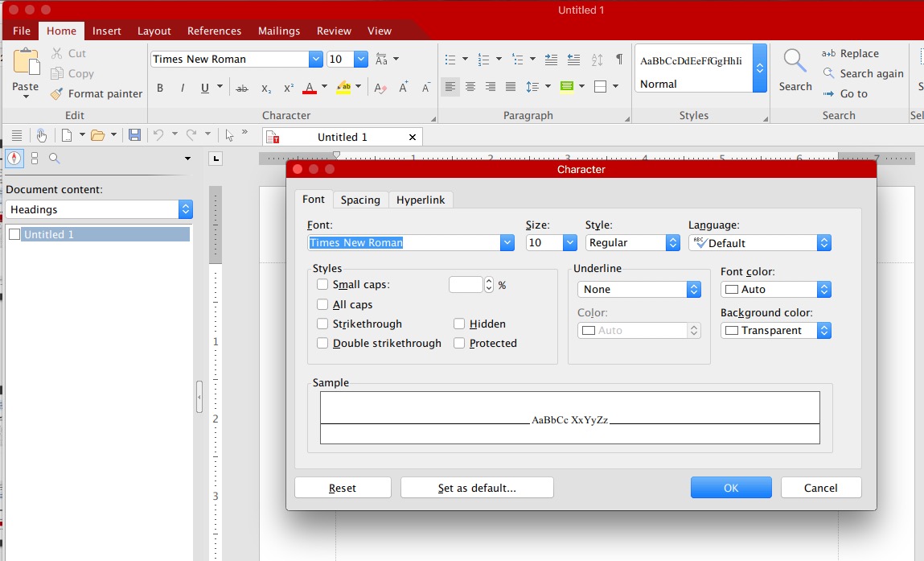Click the Bold formatting icon

point(160,88)
